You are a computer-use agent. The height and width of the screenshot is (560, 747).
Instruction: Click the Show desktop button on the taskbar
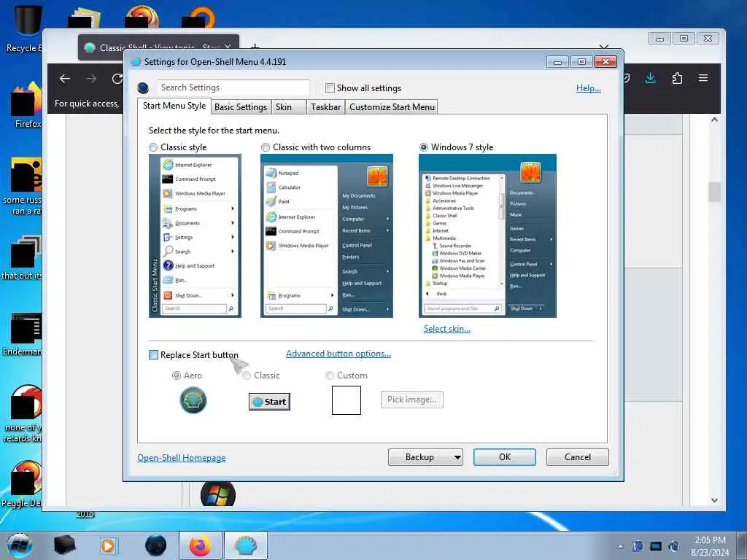tap(741, 545)
